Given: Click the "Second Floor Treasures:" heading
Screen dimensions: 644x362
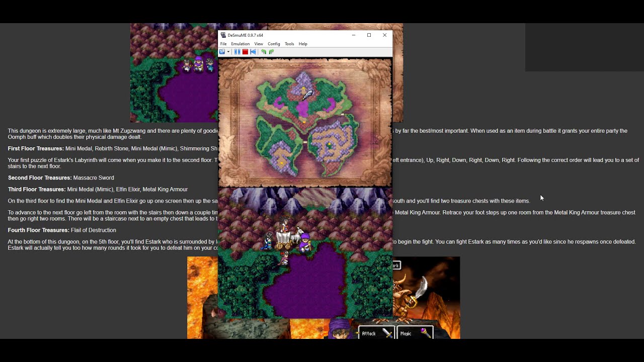Looking at the screenshot, I should point(40,178).
